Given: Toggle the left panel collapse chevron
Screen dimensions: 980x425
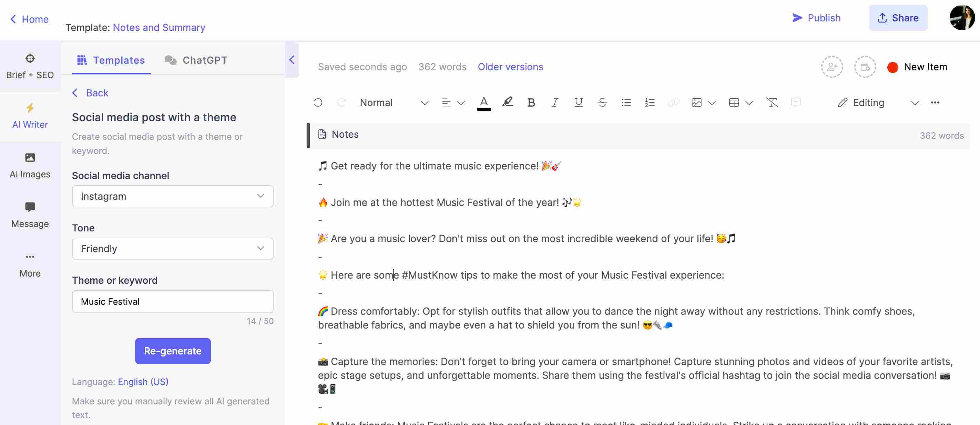Looking at the screenshot, I should tap(292, 61).
